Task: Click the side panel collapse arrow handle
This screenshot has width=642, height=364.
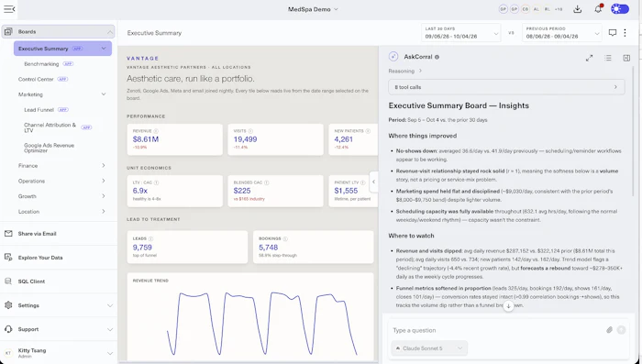Action: click(373, 182)
